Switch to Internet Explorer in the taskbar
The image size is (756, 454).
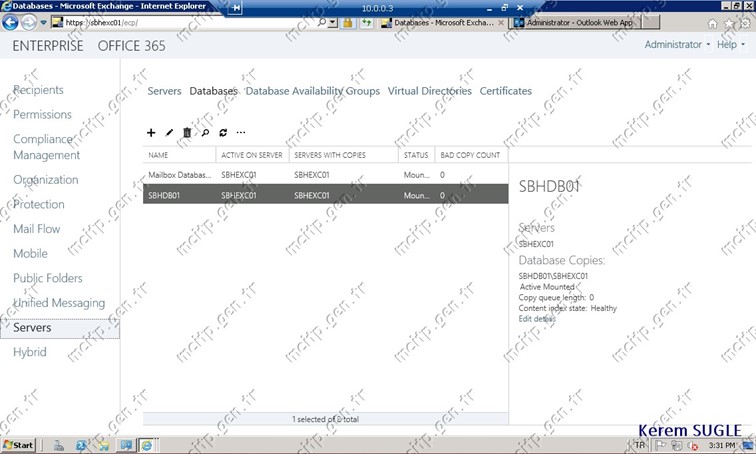point(147,445)
